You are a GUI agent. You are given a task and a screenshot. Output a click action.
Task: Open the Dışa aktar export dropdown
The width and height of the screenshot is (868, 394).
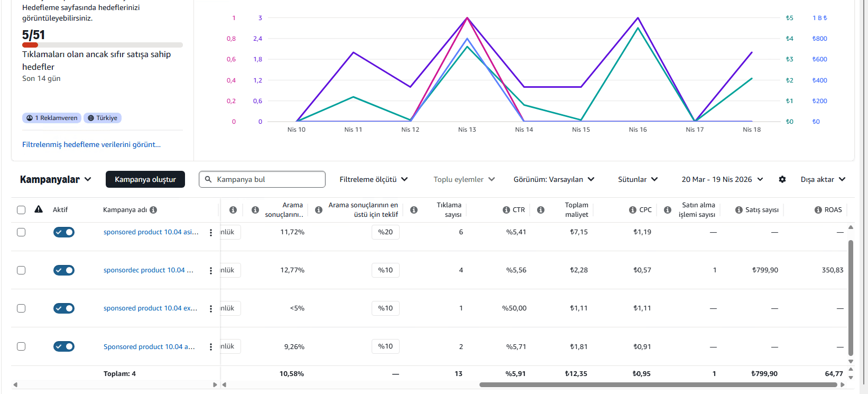click(x=823, y=179)
